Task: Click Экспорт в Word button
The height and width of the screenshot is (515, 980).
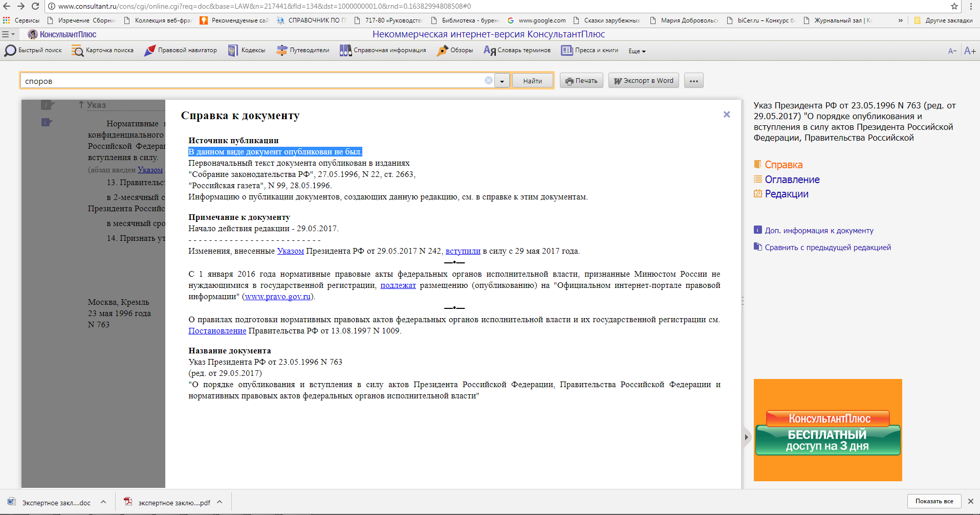Action: click(x=643, y=81)
